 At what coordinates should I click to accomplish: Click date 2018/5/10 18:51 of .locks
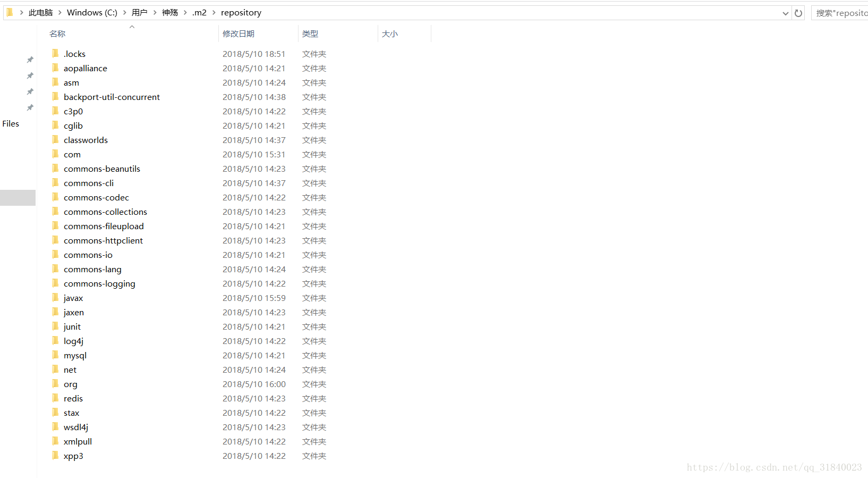(x=254, y=54)
